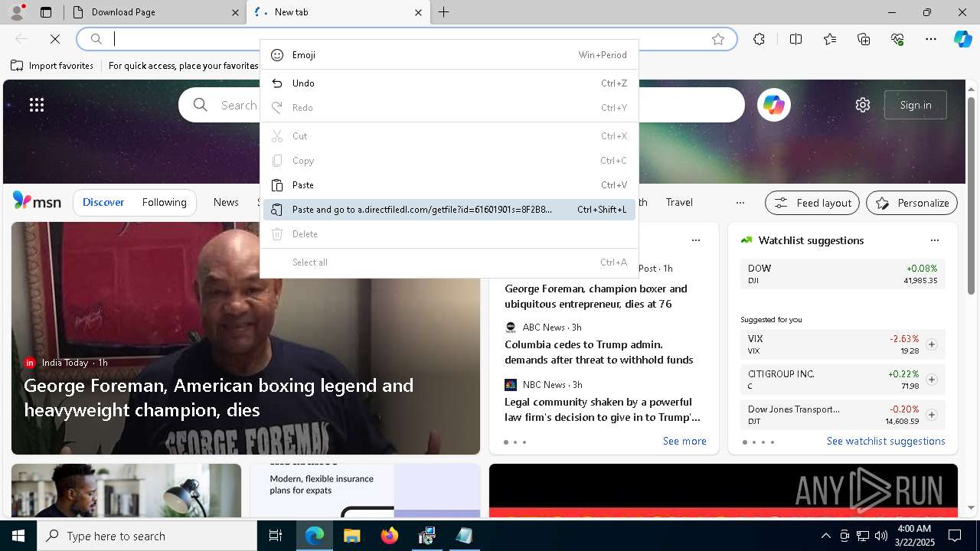Stop loading the page

55,39
